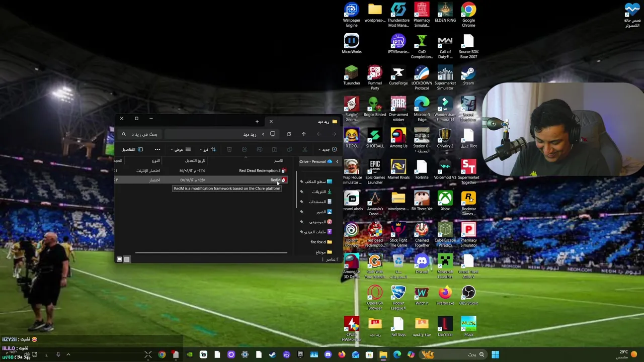Select the RedM shortcut file row

click(201, 180)
